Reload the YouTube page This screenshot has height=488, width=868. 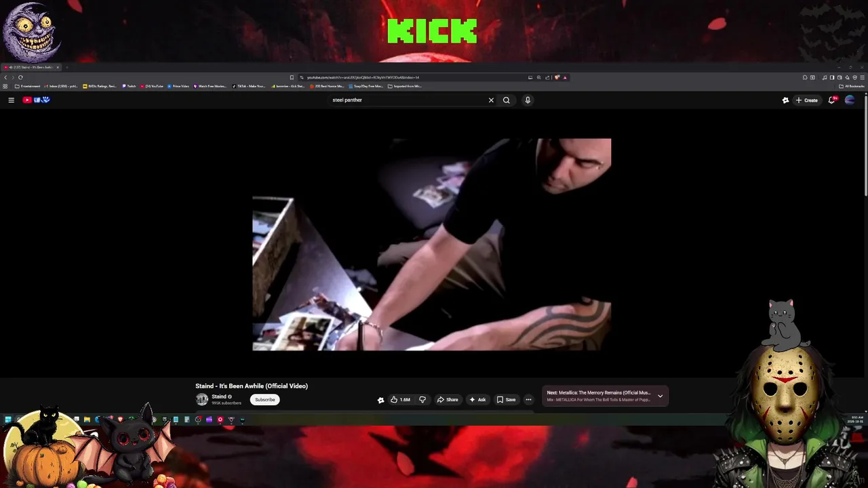20,77
